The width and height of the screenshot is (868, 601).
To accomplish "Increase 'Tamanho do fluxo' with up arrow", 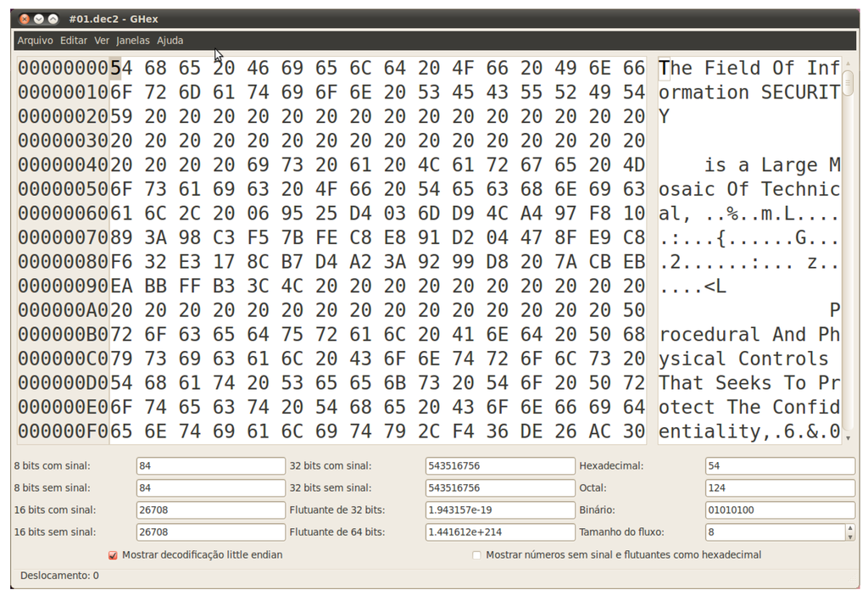I will coord(850,528).
